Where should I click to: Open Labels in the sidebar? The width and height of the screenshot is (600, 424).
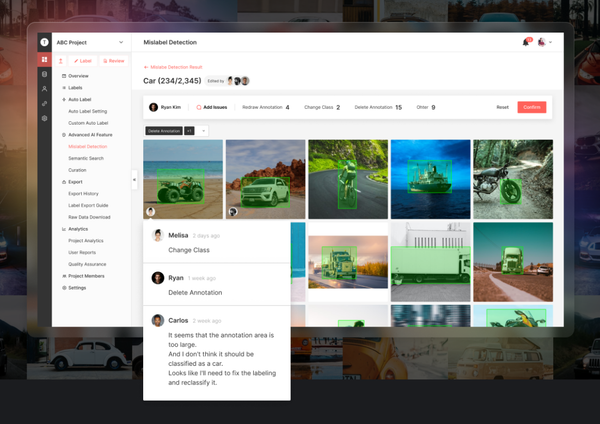[x=75, y=88]
